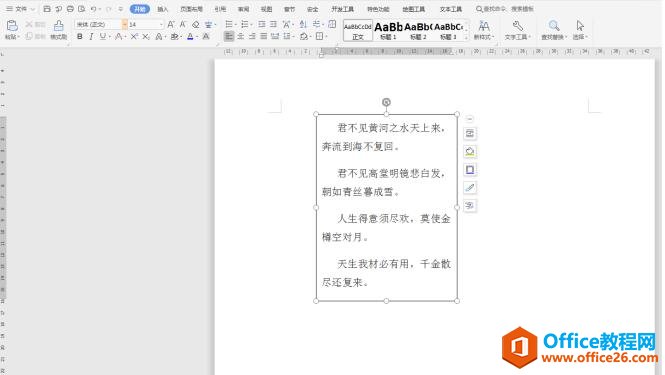The image size is (665, 375).
Task: Open the 文件 file menu
Action: [x=20, y=8]
